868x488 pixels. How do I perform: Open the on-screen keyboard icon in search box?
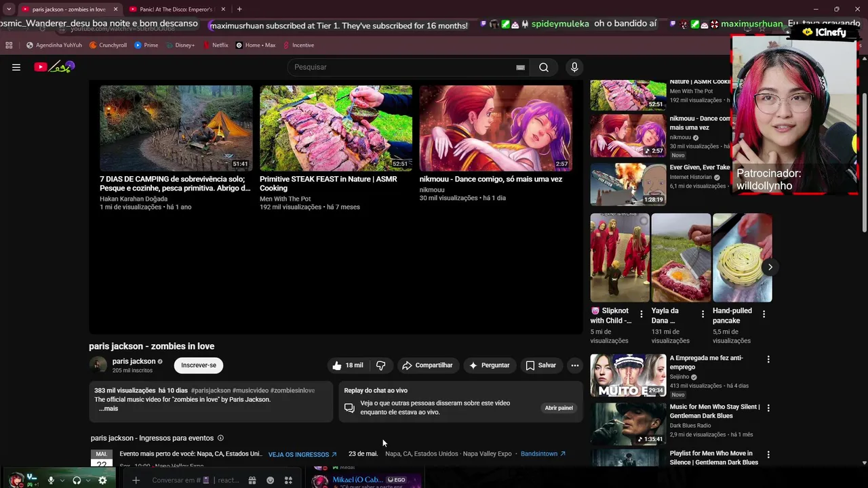[x=520, y=67]
